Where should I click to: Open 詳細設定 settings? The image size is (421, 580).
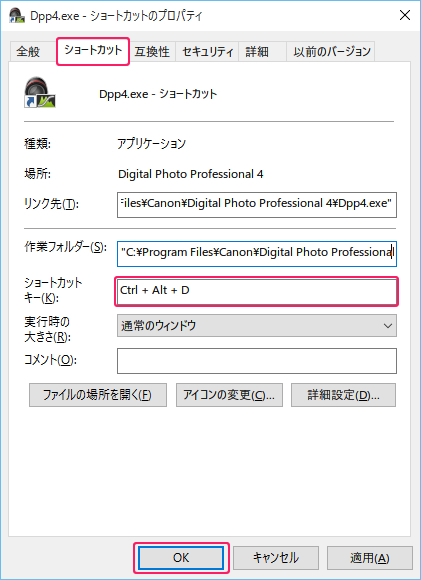click(343, 395)
